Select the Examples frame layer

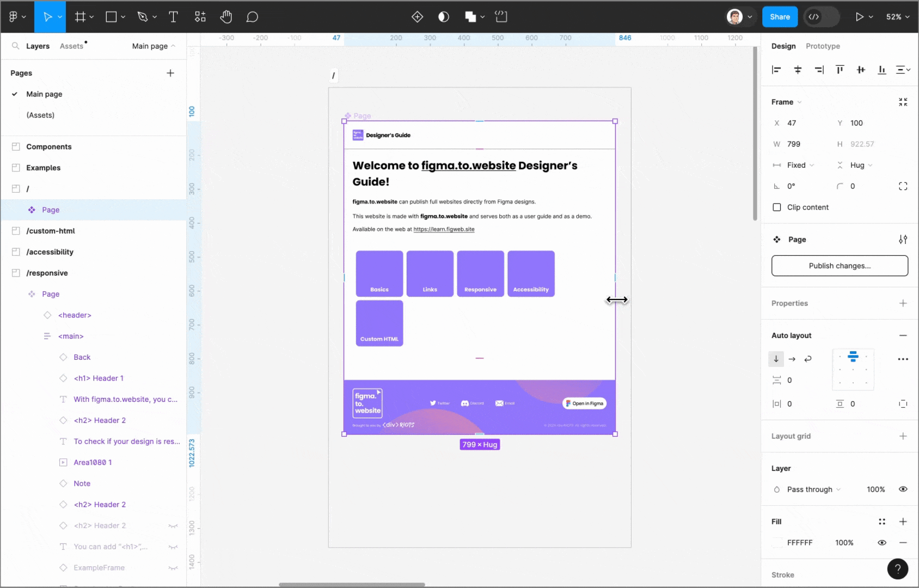pos(43,168)
